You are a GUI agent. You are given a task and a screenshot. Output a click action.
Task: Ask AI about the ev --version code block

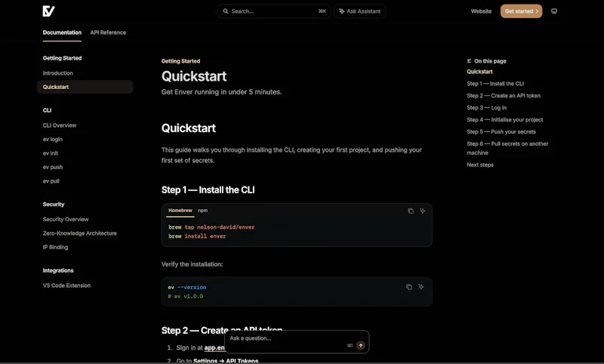coord(421,286)
